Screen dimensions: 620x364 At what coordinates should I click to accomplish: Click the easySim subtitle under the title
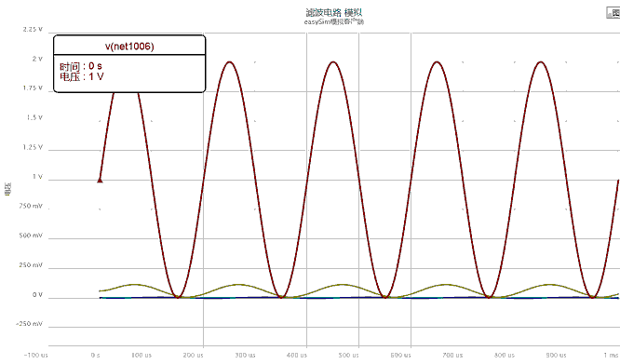(334, 21)
